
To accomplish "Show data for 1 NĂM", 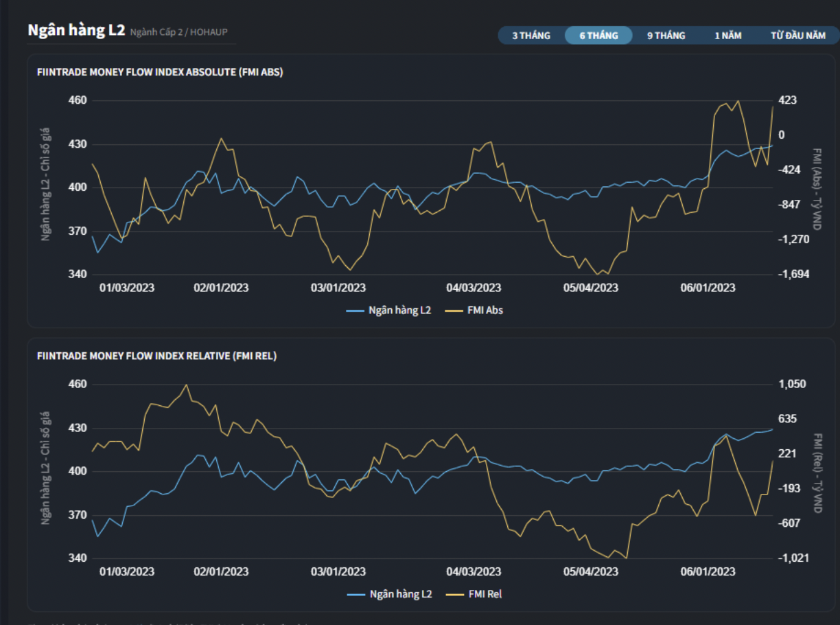I will (728, 36).
